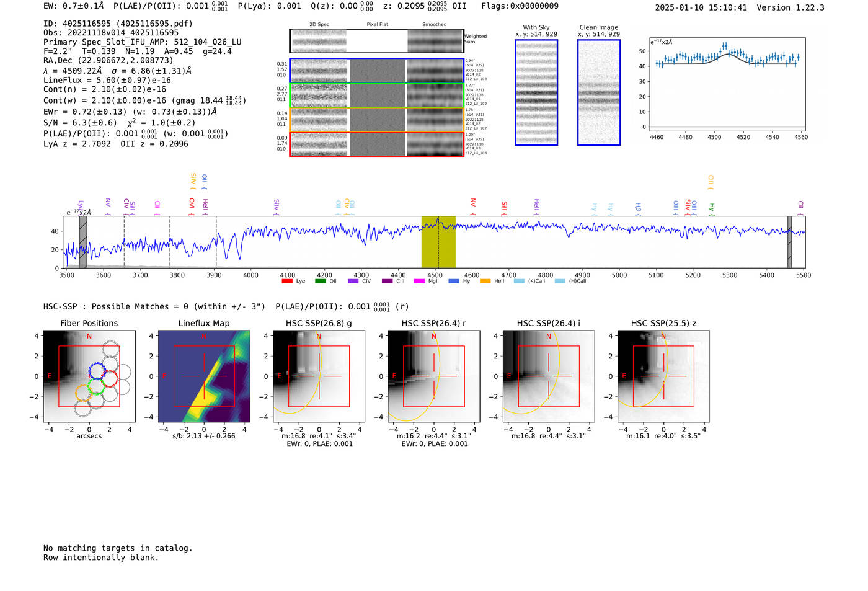Click the MgII magenta legend swatch

pyautogui.click(x=419, y=281)
